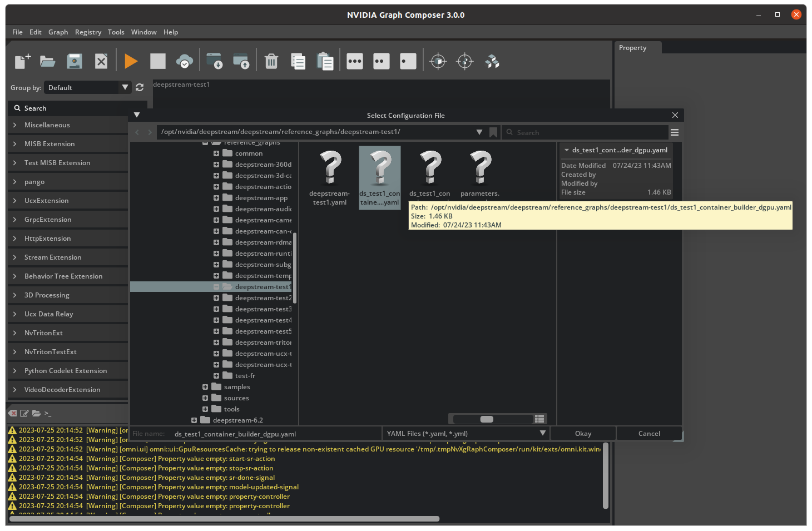
Task: Click the stacked cubes toolbar icon
Action: pos(492,61)
